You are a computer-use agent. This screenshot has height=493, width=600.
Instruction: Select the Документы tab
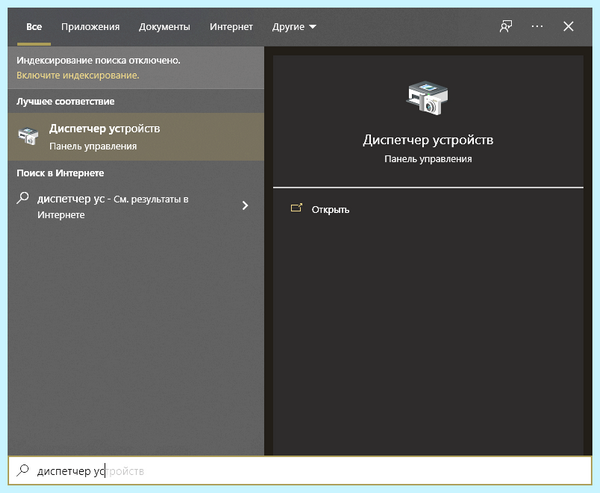click(164, 27)
